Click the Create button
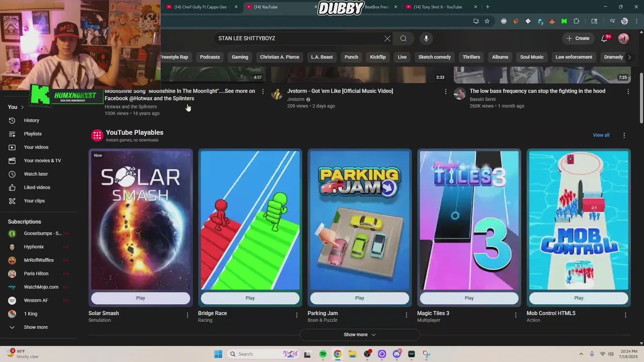 tap(578, 38)
